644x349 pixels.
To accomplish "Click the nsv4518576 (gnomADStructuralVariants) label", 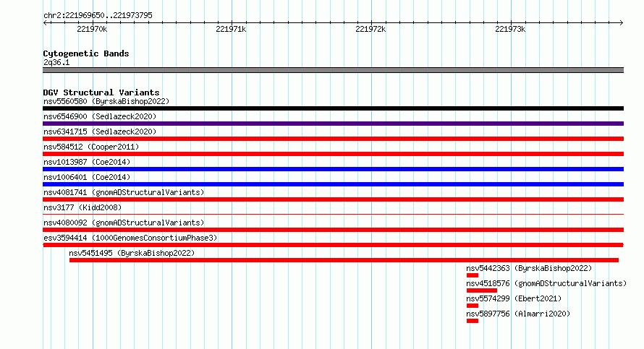I will click(546, 283).
